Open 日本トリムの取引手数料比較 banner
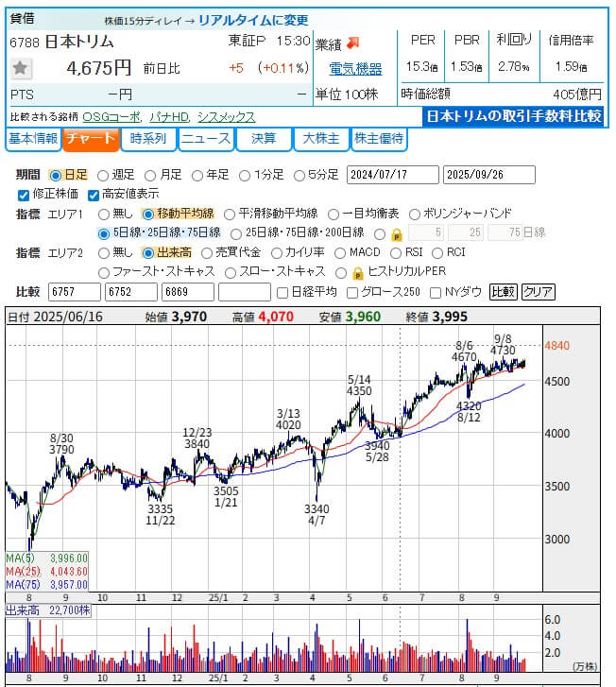616x687 pixels. (x=513, y=116)
